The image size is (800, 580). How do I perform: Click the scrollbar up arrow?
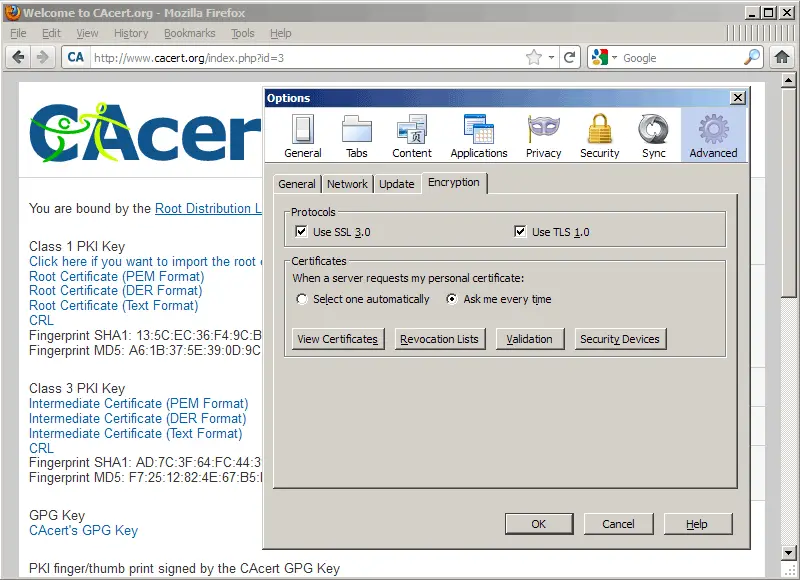point(789,81)
